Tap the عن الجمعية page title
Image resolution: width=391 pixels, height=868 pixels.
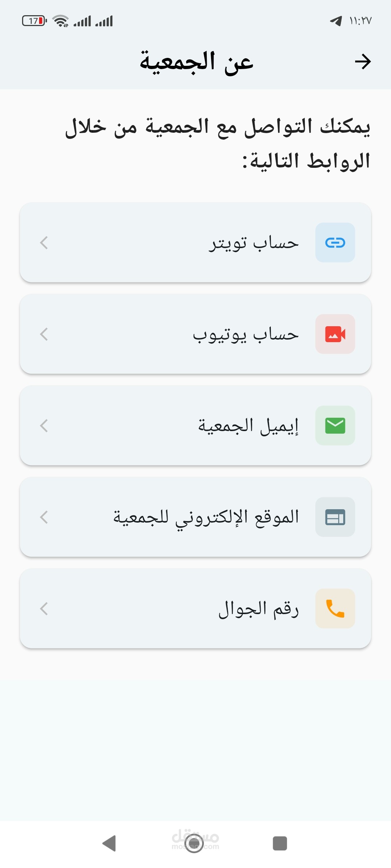click(196, 61)
